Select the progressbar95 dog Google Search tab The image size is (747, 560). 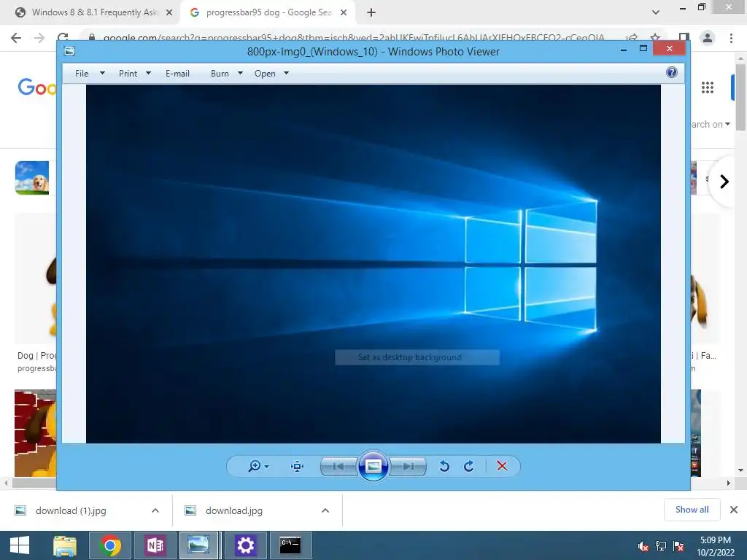click(268, 12)
